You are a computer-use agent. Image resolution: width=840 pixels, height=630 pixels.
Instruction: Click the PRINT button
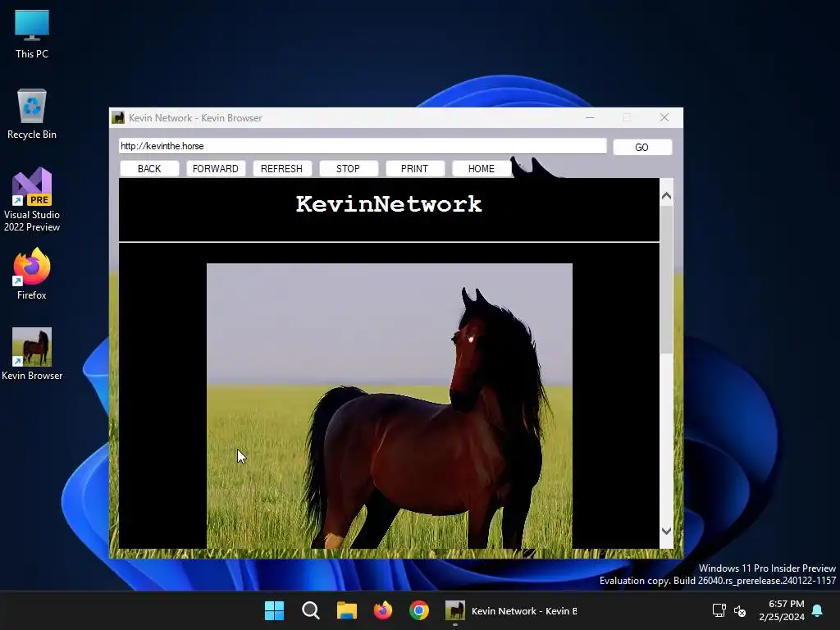click(414, 169)
